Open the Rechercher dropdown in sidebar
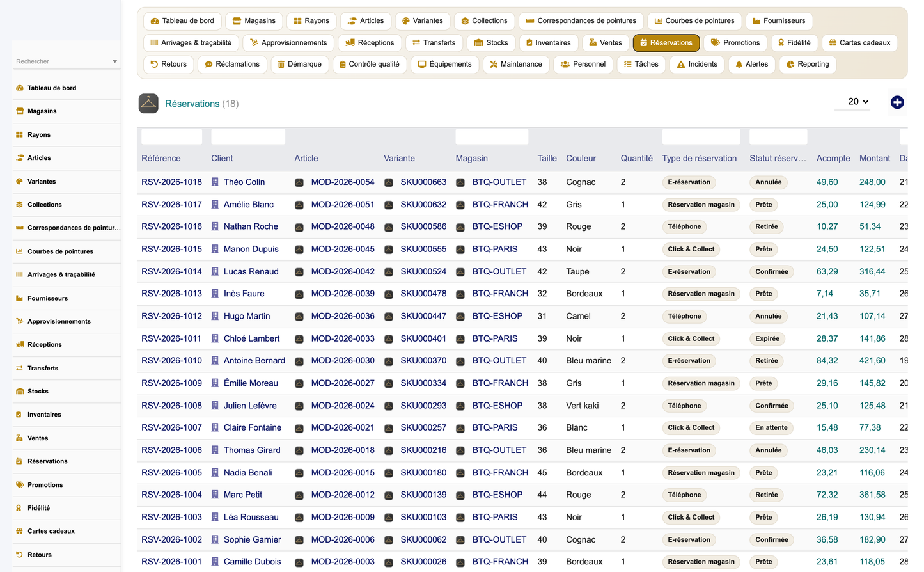 click(x=66, y=61)
